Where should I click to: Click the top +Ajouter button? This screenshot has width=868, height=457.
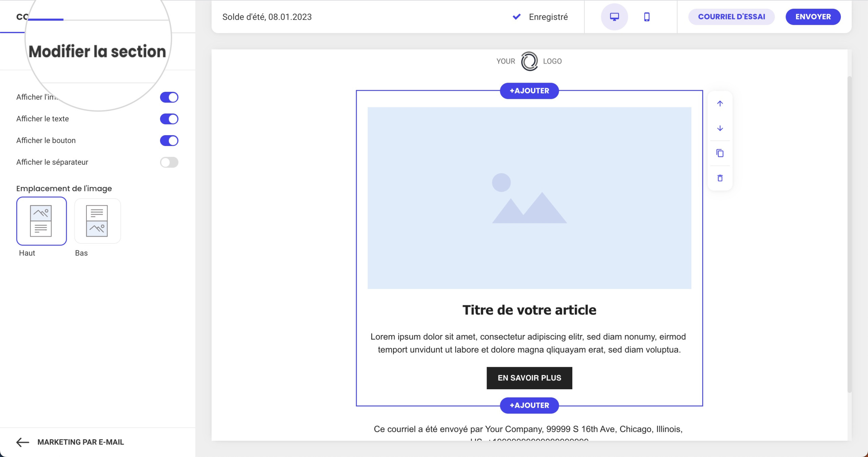[529, 91]
